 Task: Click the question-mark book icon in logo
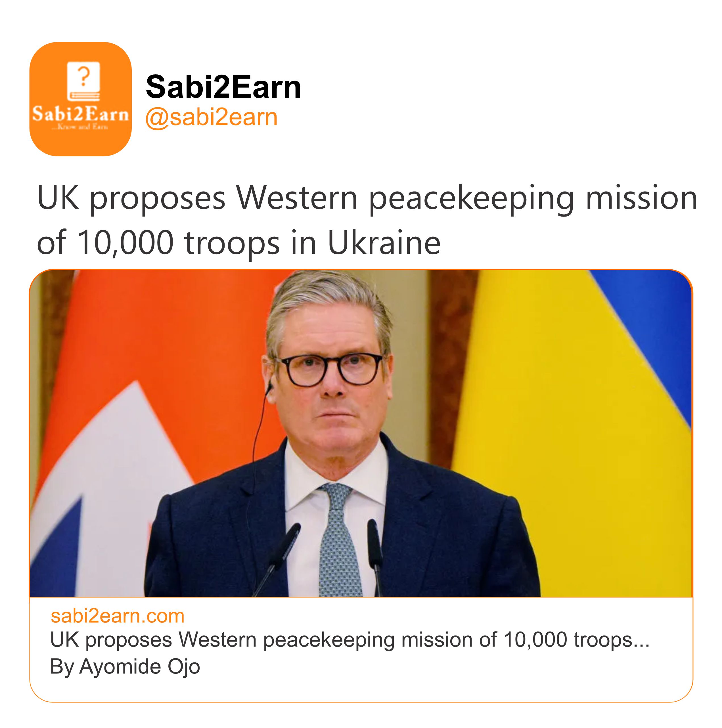[x=84, y=81]
